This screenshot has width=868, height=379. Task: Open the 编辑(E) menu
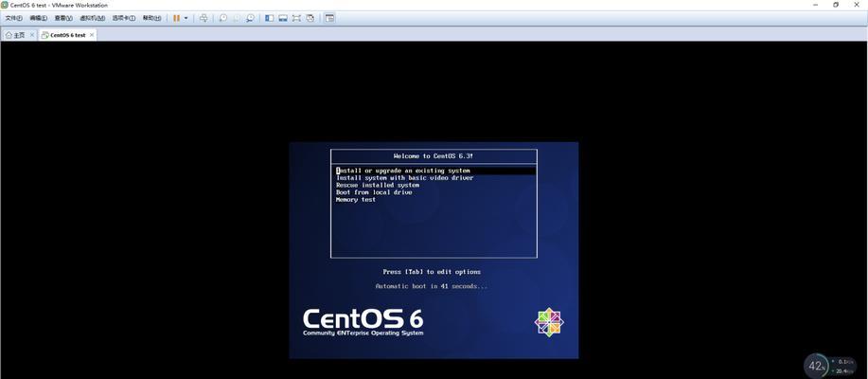coord(38,18)
